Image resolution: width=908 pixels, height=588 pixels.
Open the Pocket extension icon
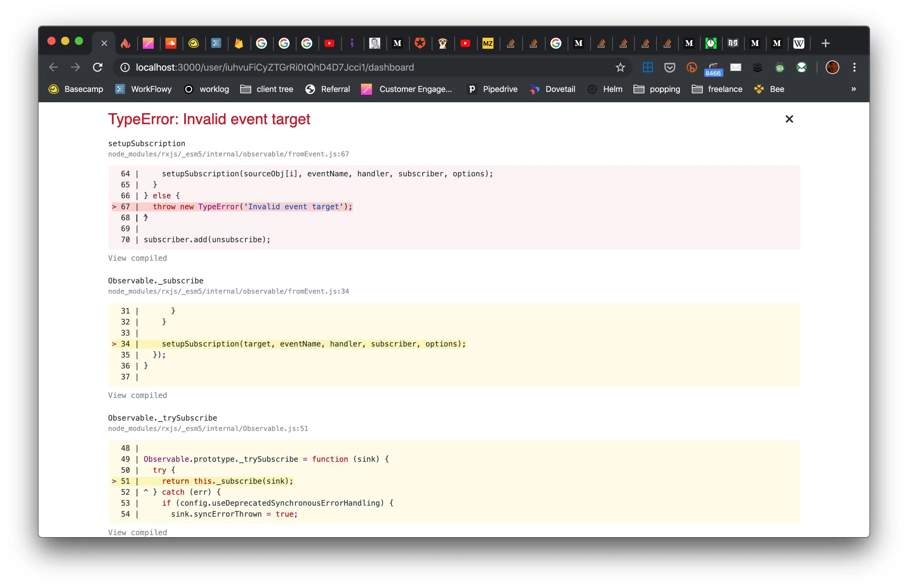click(670, 68)
